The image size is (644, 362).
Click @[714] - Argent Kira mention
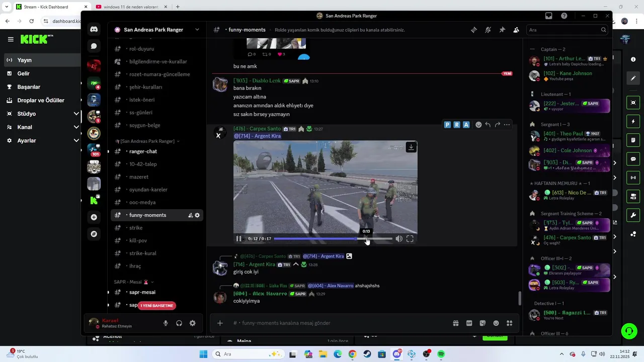click(x=257, y=136)
